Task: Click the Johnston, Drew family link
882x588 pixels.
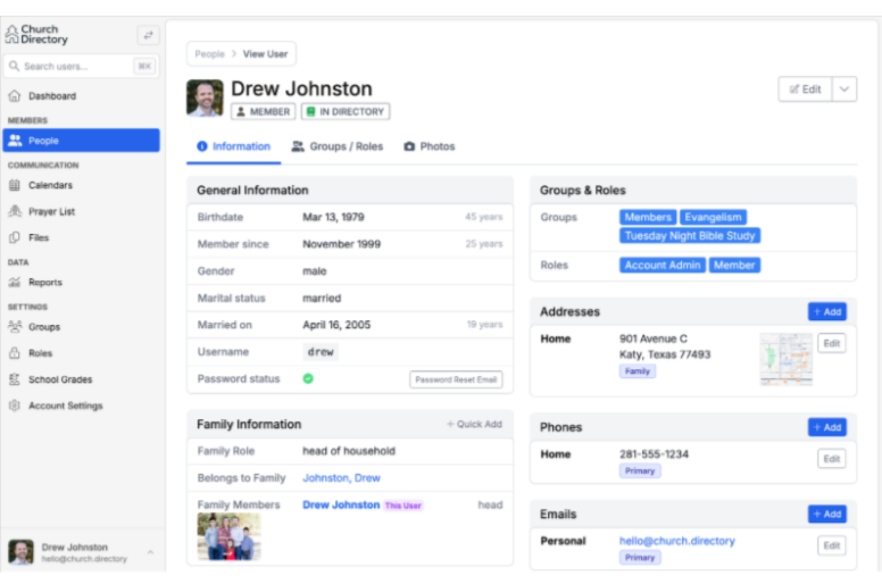Action: point(341,478)
